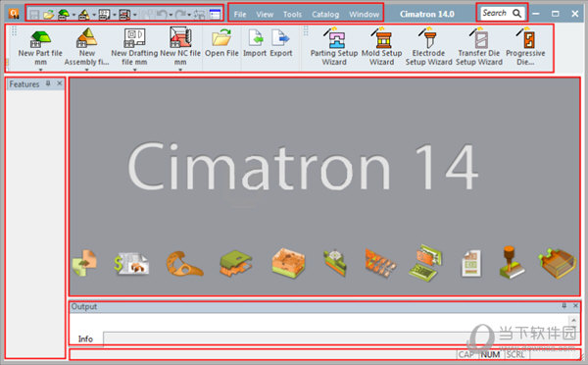Select the Info tab in Output panel

(x=85, y=339)
